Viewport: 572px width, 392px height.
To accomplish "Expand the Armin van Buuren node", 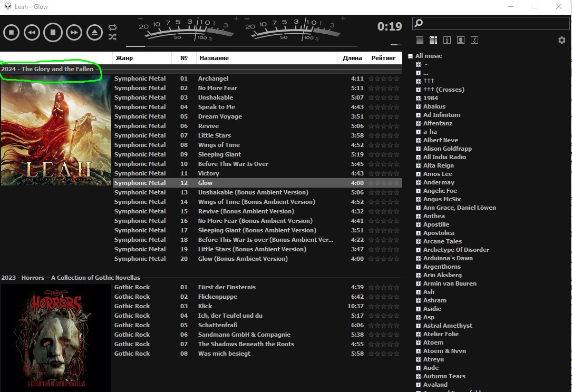I will [418, 283].
